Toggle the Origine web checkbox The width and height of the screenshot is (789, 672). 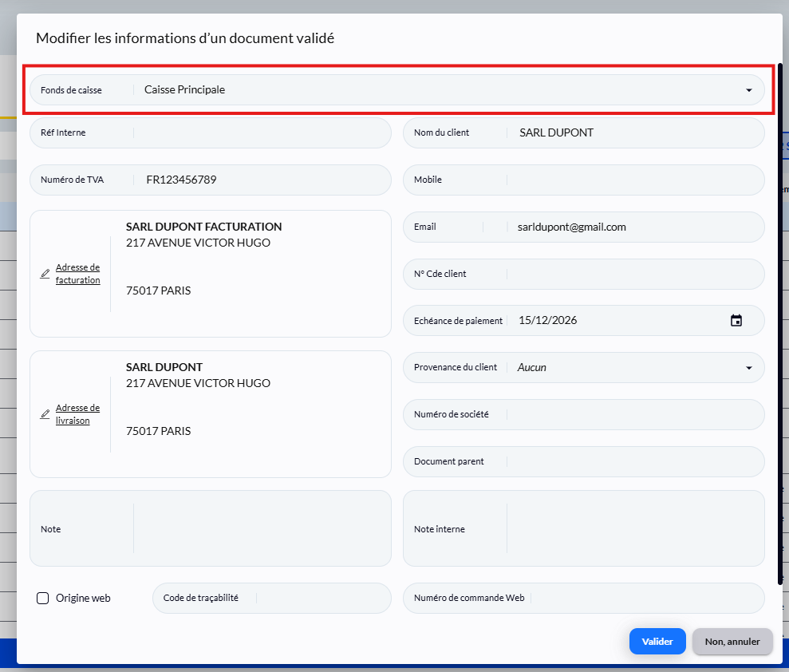click(43, 598)
